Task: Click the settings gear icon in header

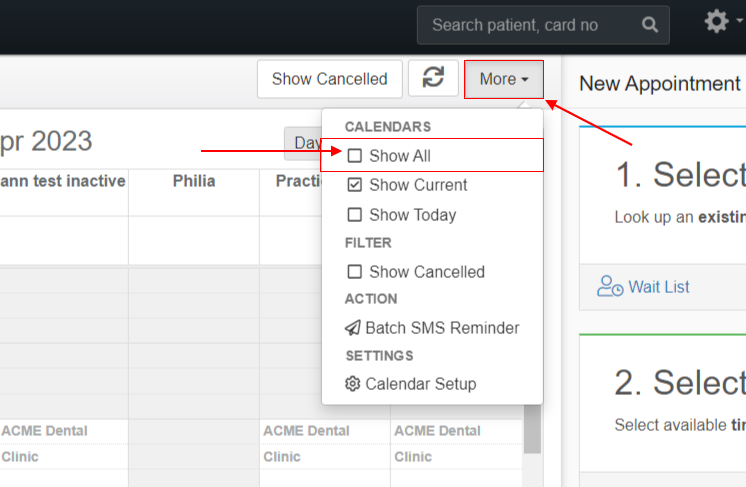Action: click(x=717, y=21)
